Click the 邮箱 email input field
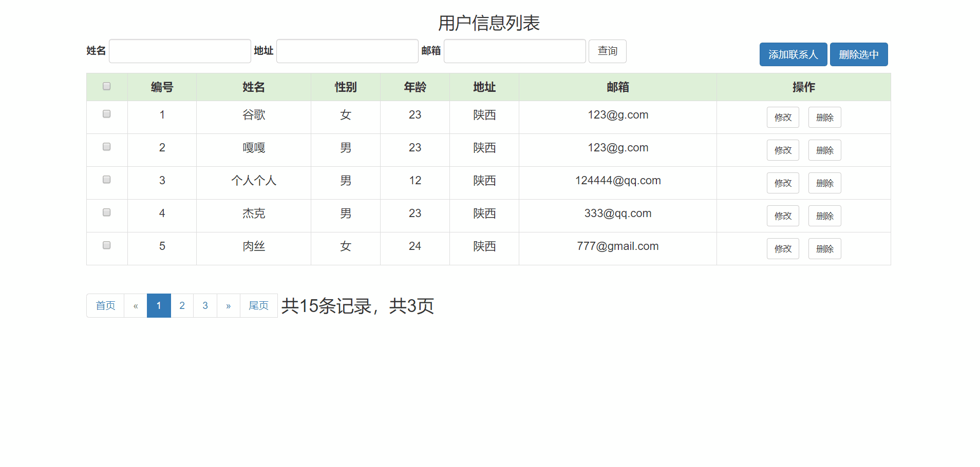The image size is (980, 467). click(515, 51)
